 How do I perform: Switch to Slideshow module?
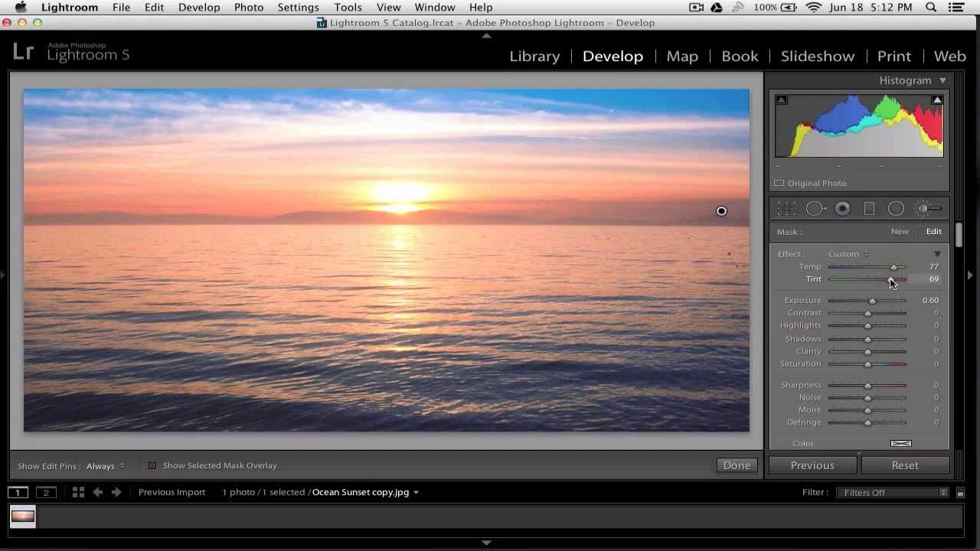pos(818,56)
